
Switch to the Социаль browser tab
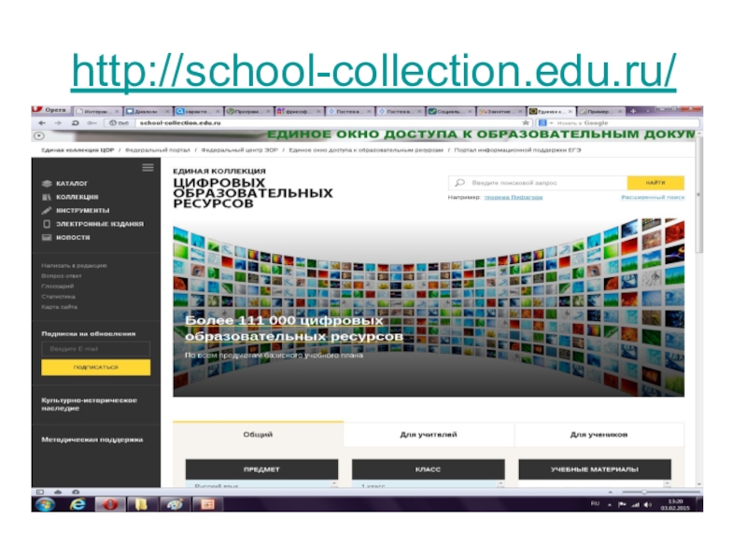pos(450,111)
